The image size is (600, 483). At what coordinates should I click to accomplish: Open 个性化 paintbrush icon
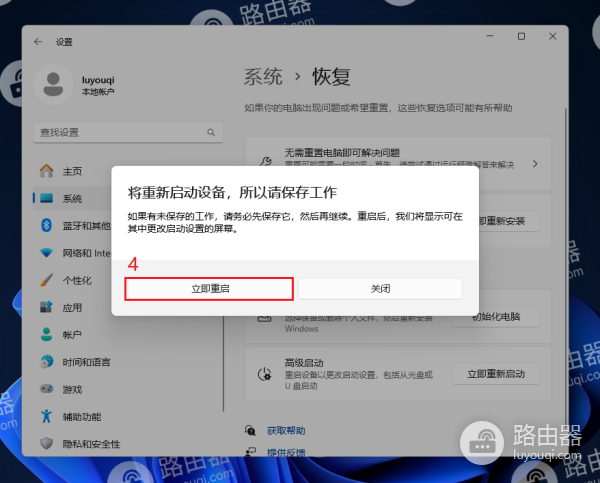pos(46,280)
